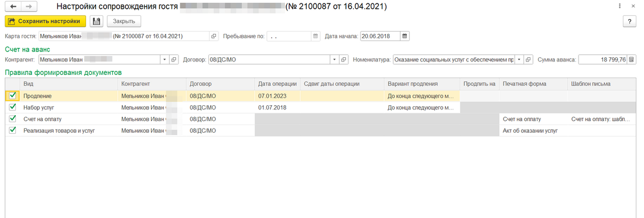Screen dimensions: 644x218
Task: Click the Печатная форма column header
Action: [533, 84]
